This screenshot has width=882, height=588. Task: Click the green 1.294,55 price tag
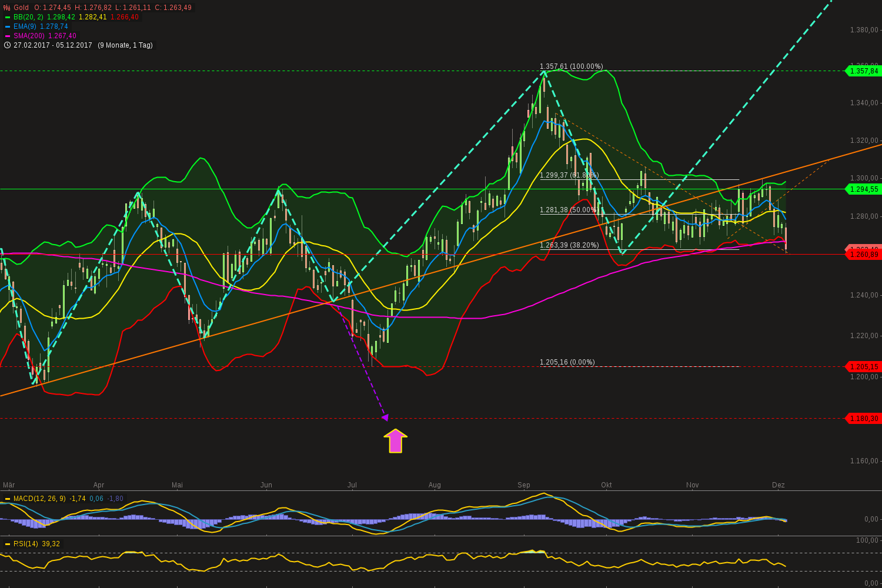(x=862, y=189)
